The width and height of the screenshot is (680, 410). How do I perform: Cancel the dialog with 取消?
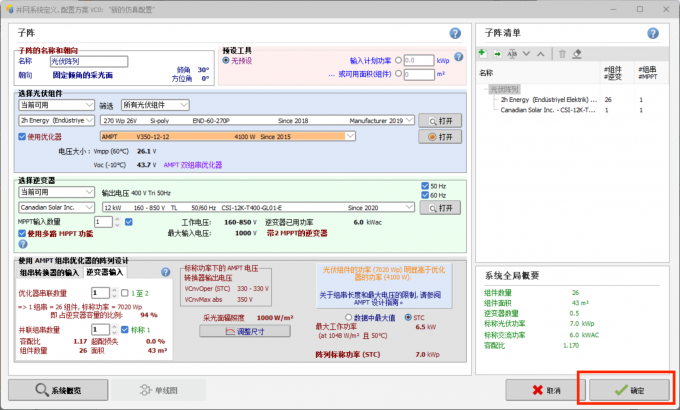point(546,390)
